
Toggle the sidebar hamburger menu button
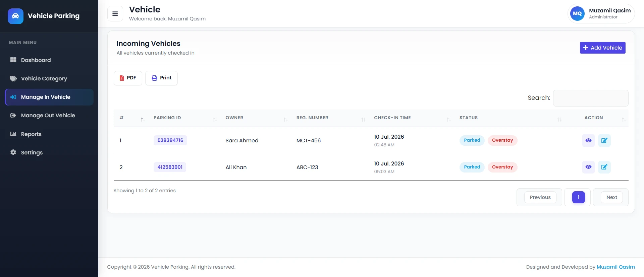tap(115, 14)
